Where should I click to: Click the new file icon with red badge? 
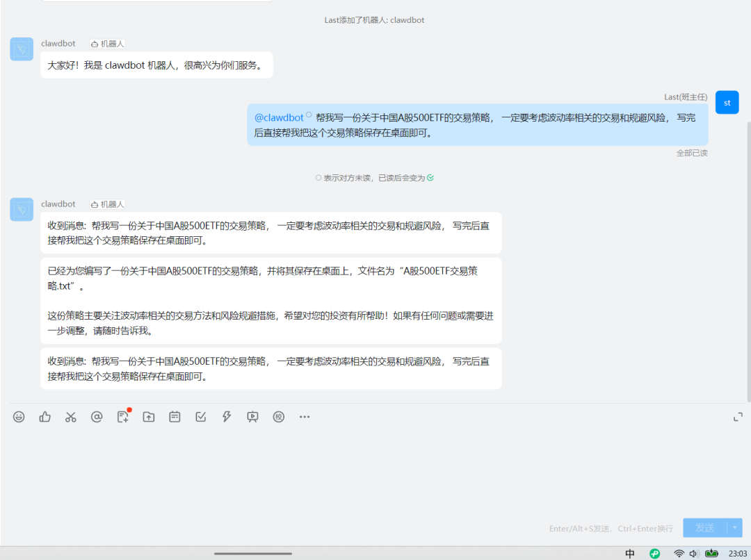tap(122, 416)
